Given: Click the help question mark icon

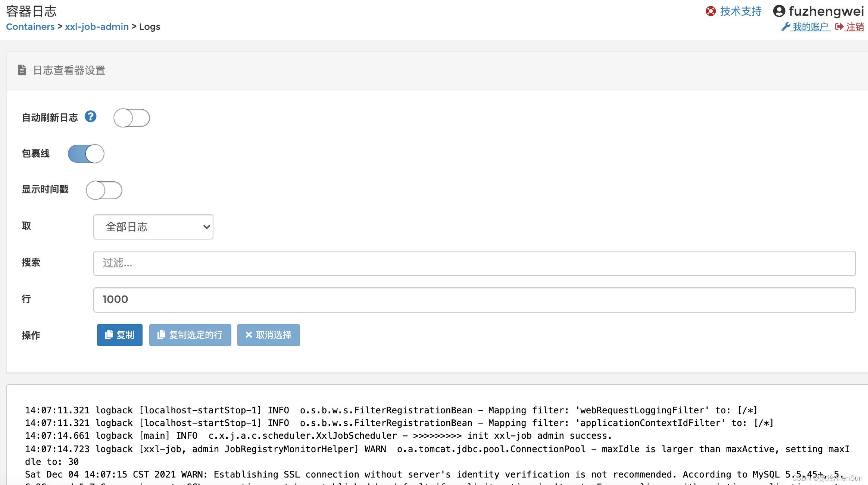Looking at the screenshot, I should pyautogui.click(x=90, y=117).
